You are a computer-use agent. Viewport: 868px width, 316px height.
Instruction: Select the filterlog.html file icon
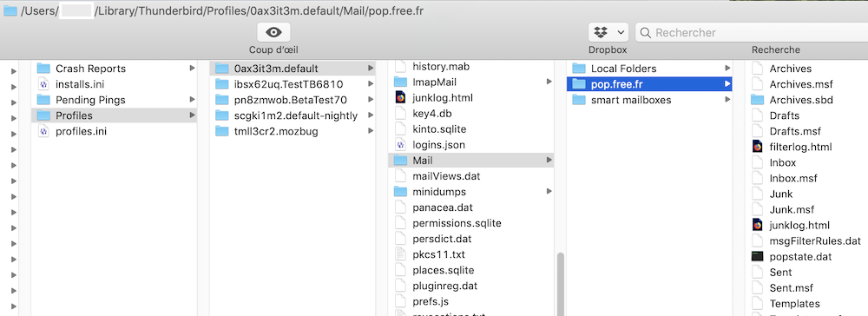[757, 147]
